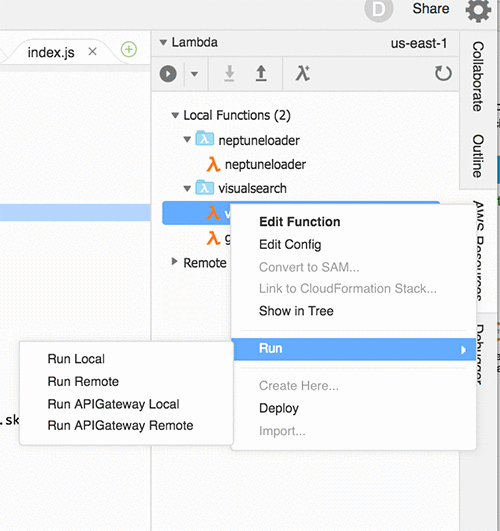
Task: Collapse the Lambda panel section
Action: tap(163, 43)
